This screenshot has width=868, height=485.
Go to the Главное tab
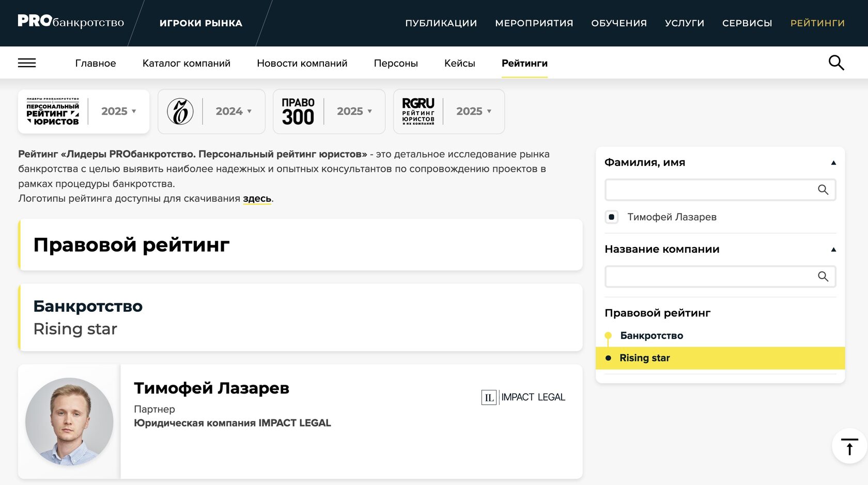click(x=96, y=63)
